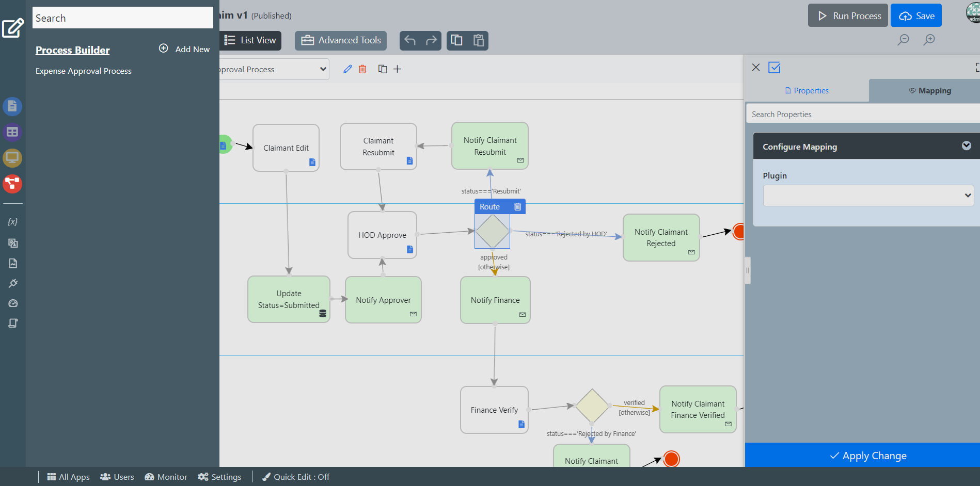Open the process selector dropdown

274,69
